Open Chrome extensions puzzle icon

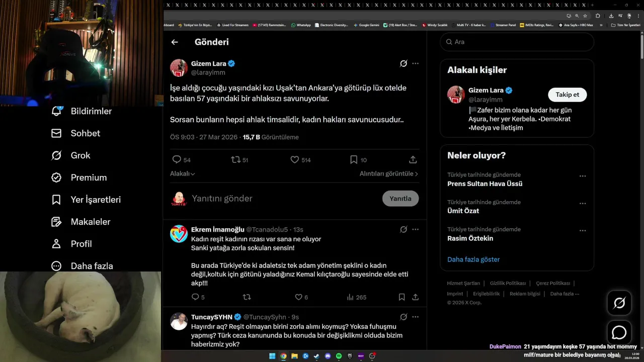(598, 16)
